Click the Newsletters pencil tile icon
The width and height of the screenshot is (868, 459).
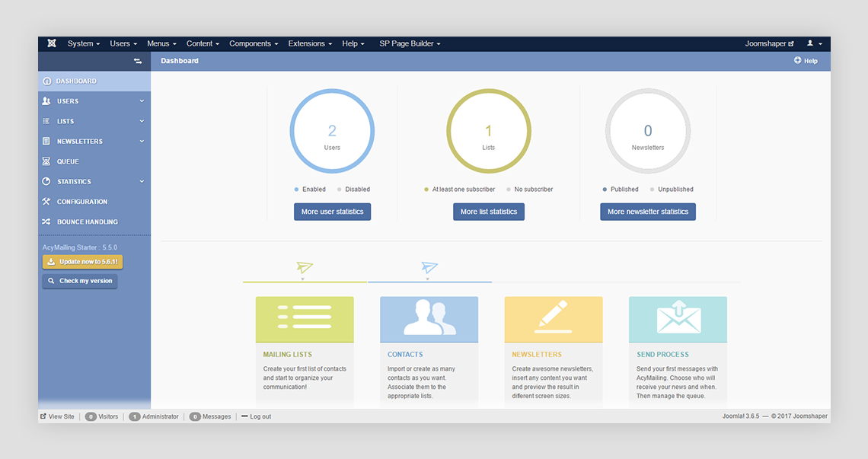[553, 319]
